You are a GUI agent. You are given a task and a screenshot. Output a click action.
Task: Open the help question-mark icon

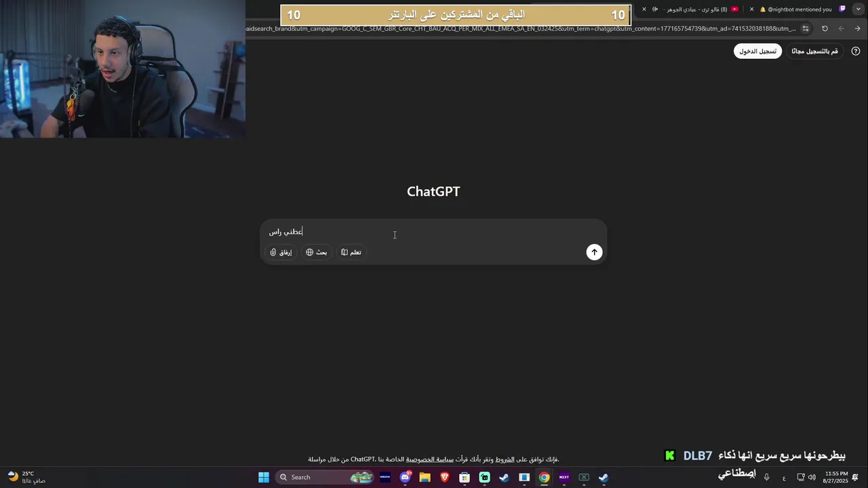(856, 52)
